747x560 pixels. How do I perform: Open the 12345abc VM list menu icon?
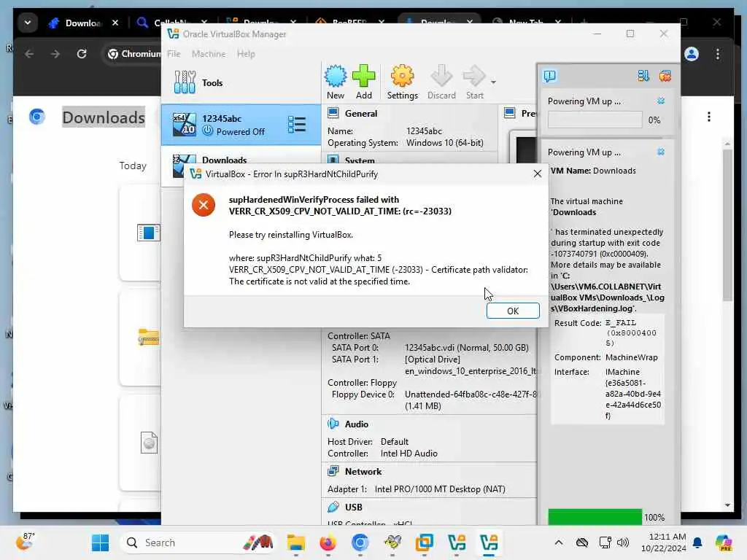[x=297, y=125]
